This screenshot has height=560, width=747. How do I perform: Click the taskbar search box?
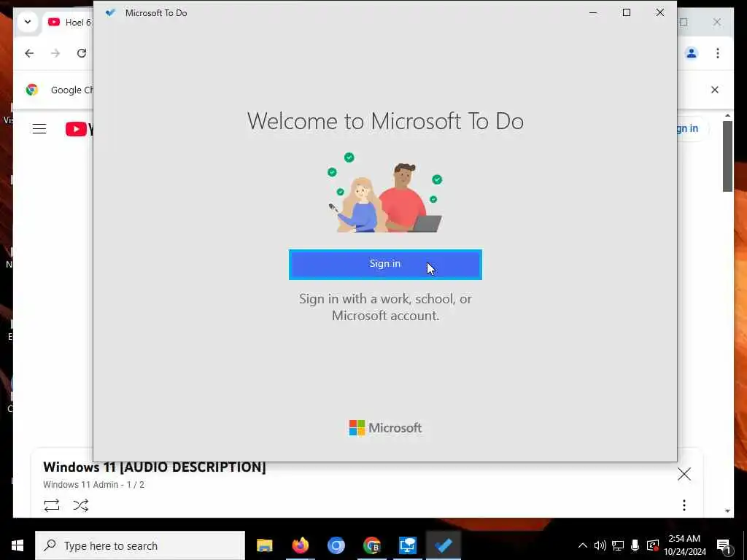click(x=140, y=545)
